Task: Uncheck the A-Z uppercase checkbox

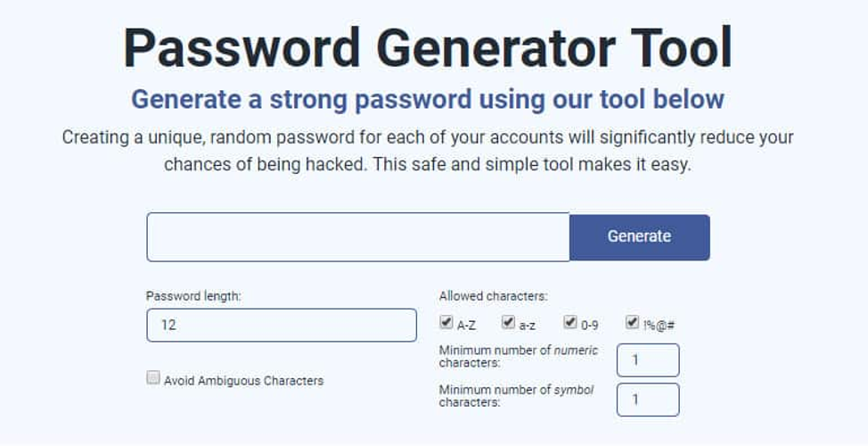Action: [x=446, y=322]
